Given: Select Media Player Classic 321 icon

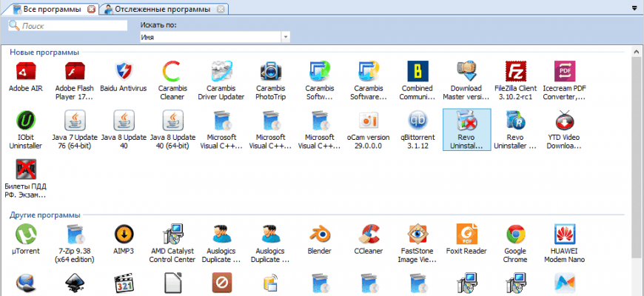Looking at the screenshot, I should click(124, 284).
